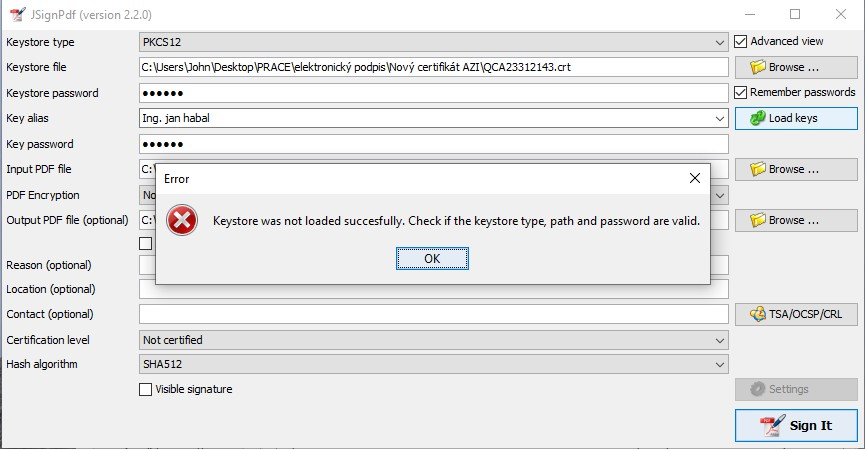Viewport: 865px width, 449px height.
Task: Click into the Keystore password field
Action: click(x=434, y=93)
